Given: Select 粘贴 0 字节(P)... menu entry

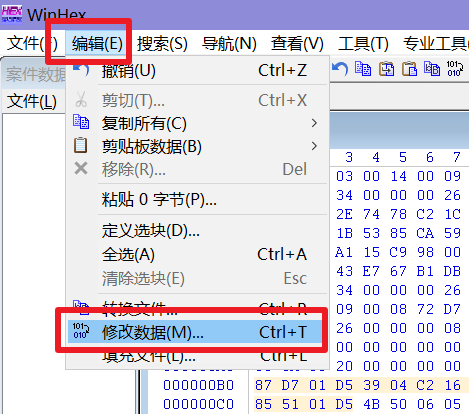Looking at the screenshot, I should click(197, 200).
